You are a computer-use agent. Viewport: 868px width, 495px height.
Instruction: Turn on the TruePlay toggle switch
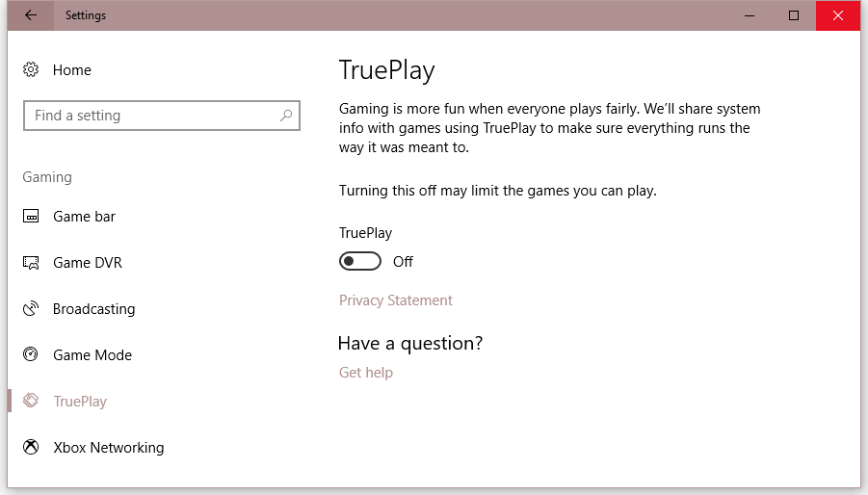360,261
